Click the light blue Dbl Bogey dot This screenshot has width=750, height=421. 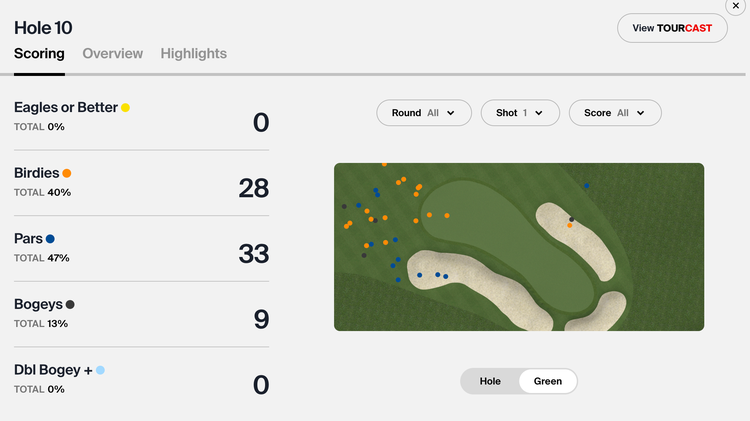click(100, 370)
